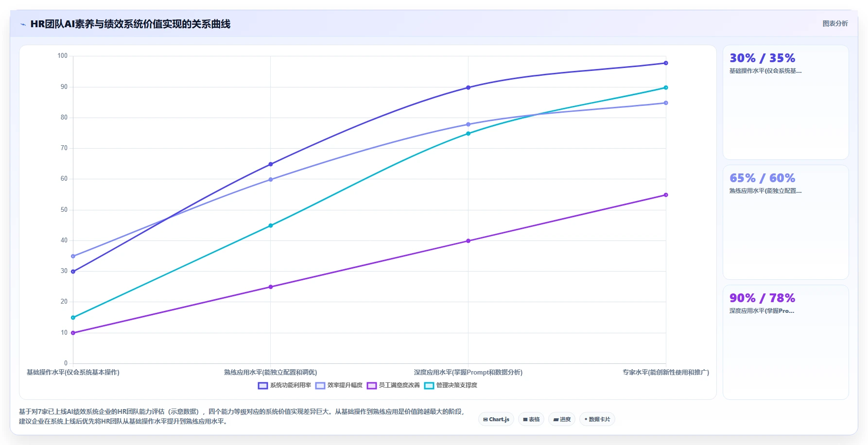
Task: Click the x-axis label 专家水平(能创新性使用和推广)
Action: click(x=666, y=373)
